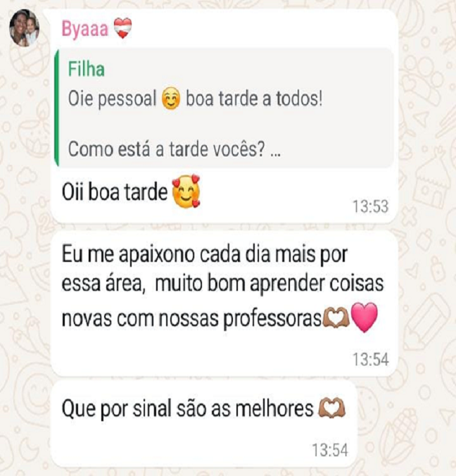This screenshot has height=476, width=456.
Task: Tap the pink heart emoji
Action: [365, 318]
